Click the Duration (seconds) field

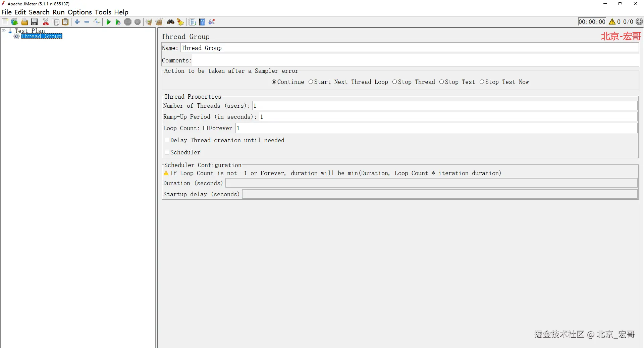tap(431, 183)
